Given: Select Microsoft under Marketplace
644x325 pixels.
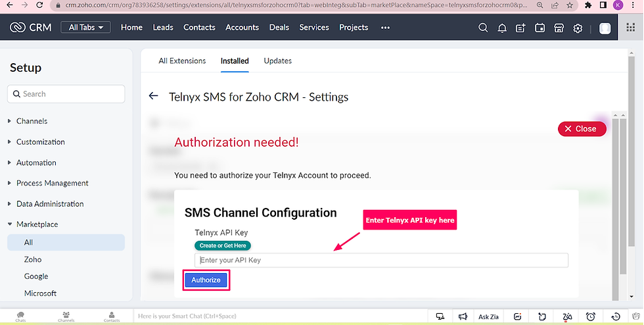Looking at the screenshot, I should [x=40, y=293].
